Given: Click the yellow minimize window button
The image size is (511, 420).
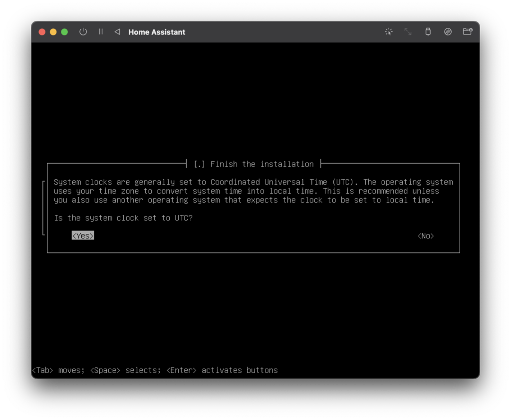Looking at the screenshot, I should pyautogui.click(x=53, y=32).
